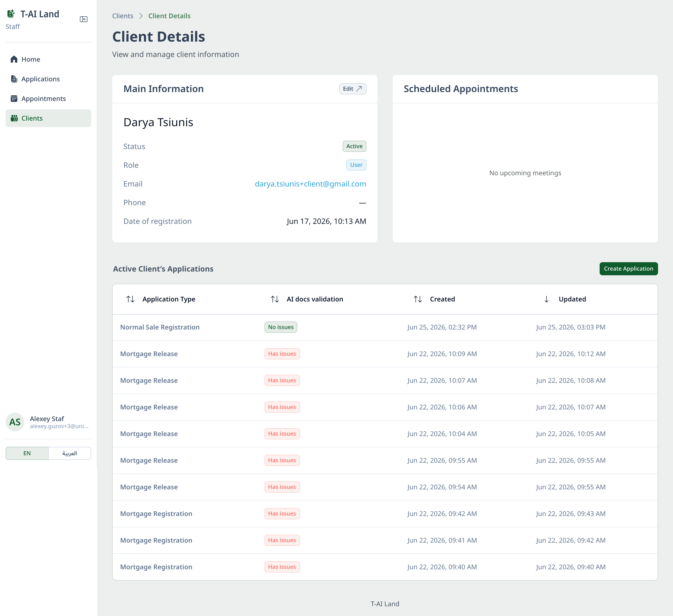Select the Clients menu item

48,118
